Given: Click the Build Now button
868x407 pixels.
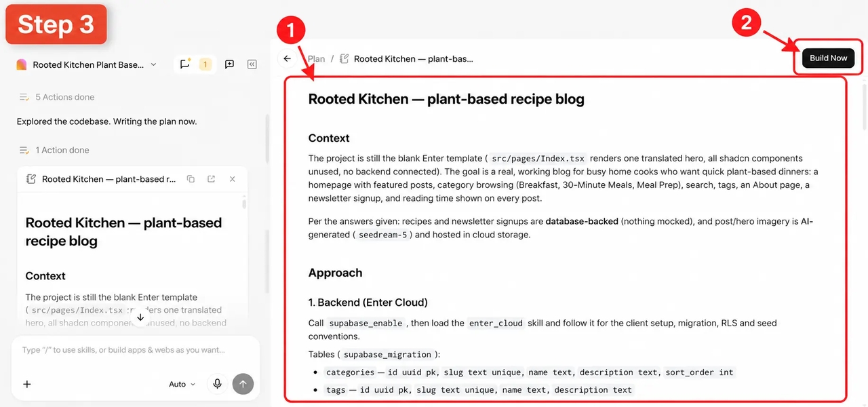Looking at the screenshot, I should [828, 58].
